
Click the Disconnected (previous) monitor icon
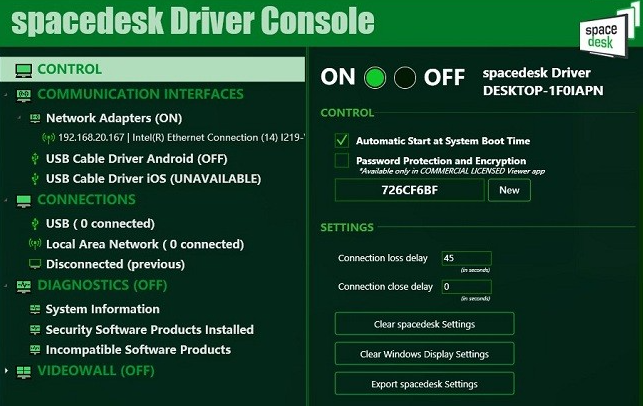point(35,264)
